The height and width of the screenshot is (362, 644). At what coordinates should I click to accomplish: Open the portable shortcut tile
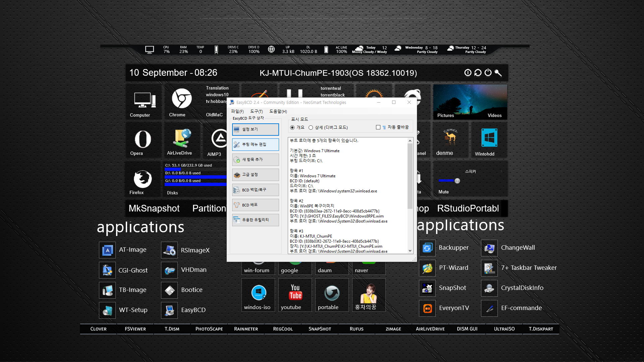332,295
